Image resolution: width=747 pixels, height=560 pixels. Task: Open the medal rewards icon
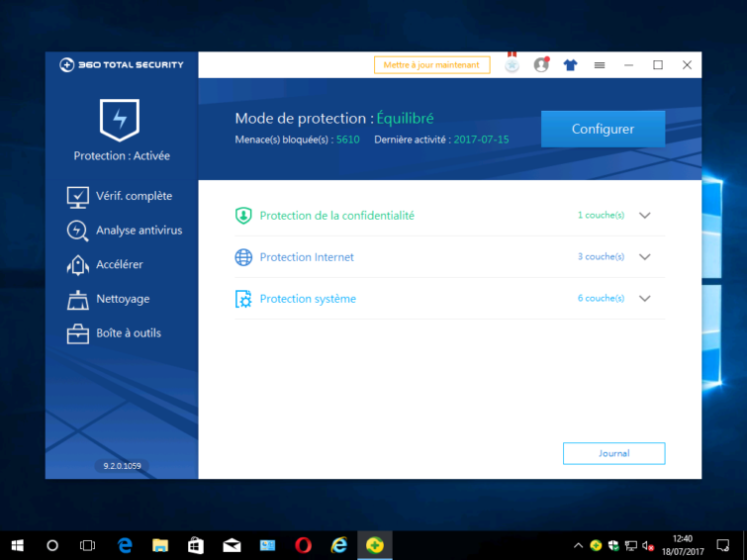513,63
